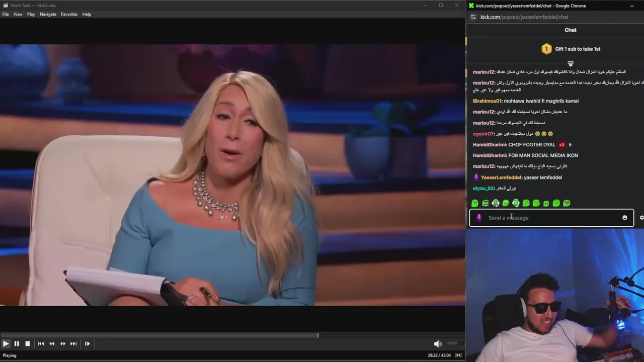Screen dimensions: 644x362
Task: Open the Favorites menu
Action: pos(69,14)
